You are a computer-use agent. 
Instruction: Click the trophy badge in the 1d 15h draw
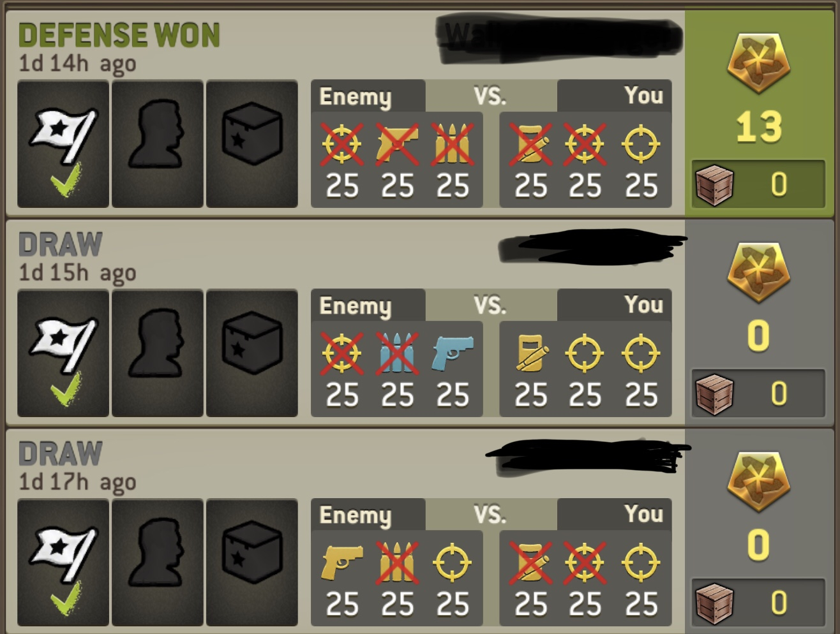[758, 272]
